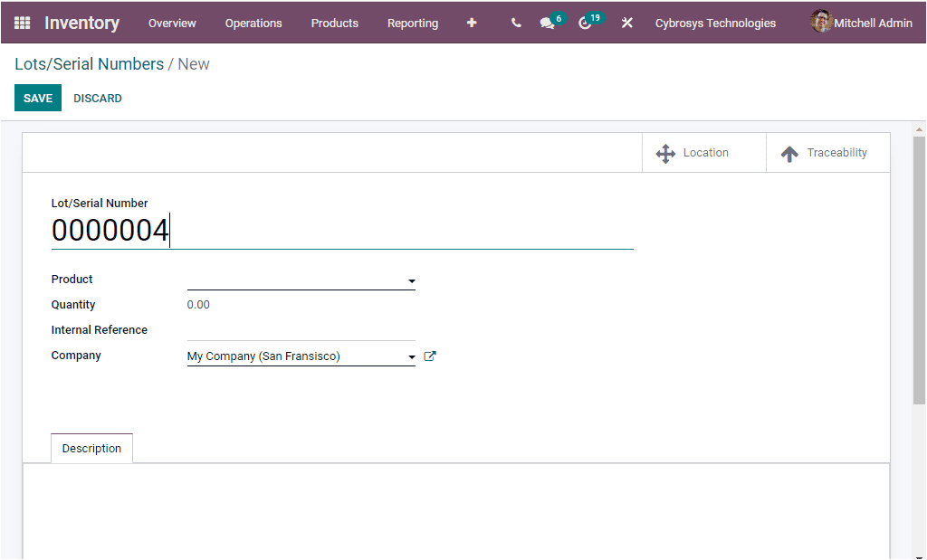View the 19 pending activities
This screenshot has width=927, height=560.
click(x=586, y=23)
